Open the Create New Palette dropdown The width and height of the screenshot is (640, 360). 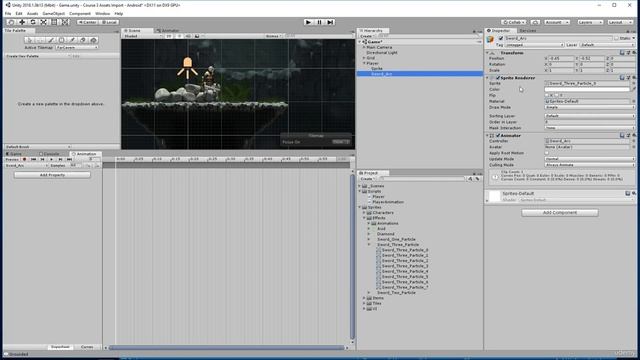[x=38, y=56]
